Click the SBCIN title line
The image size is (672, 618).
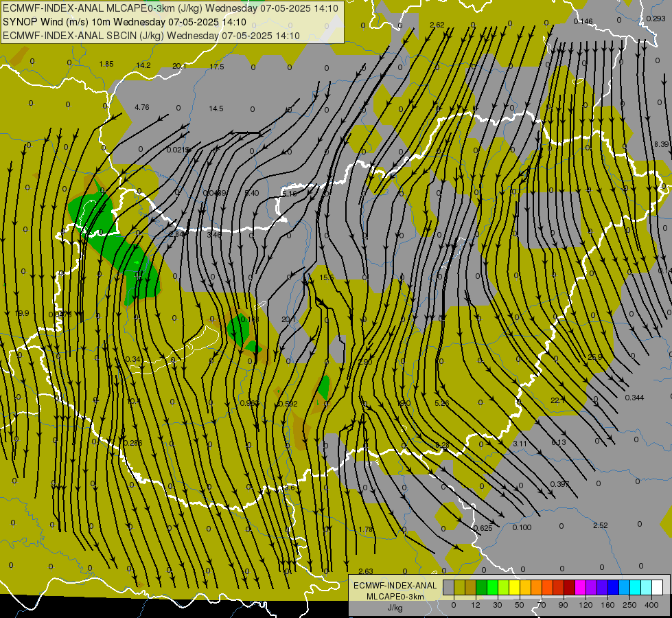pyautogui.click(x=151, y=36)
